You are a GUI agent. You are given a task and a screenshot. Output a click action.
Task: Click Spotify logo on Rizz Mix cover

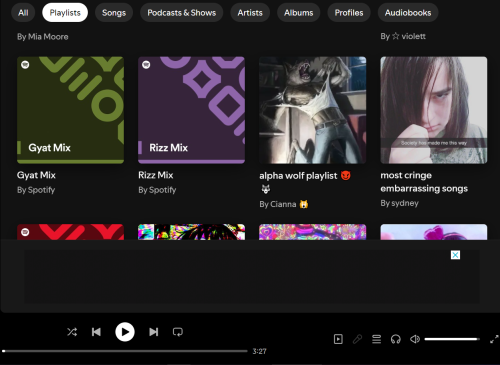tap(146, 65)
